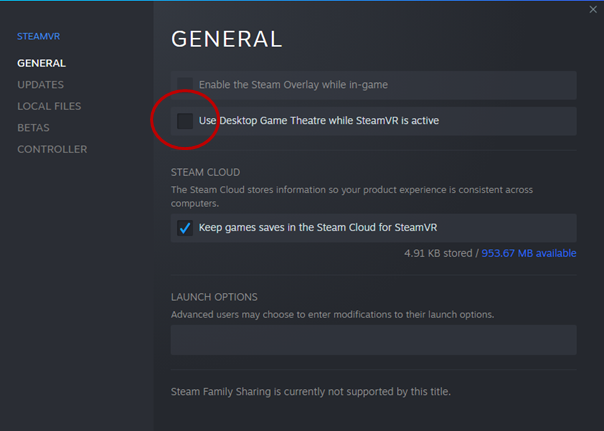The width and height of the screenshot is (604, 431).
Task: Tick the Desktop Game Theatre checkbox
Action: point(185,121)
